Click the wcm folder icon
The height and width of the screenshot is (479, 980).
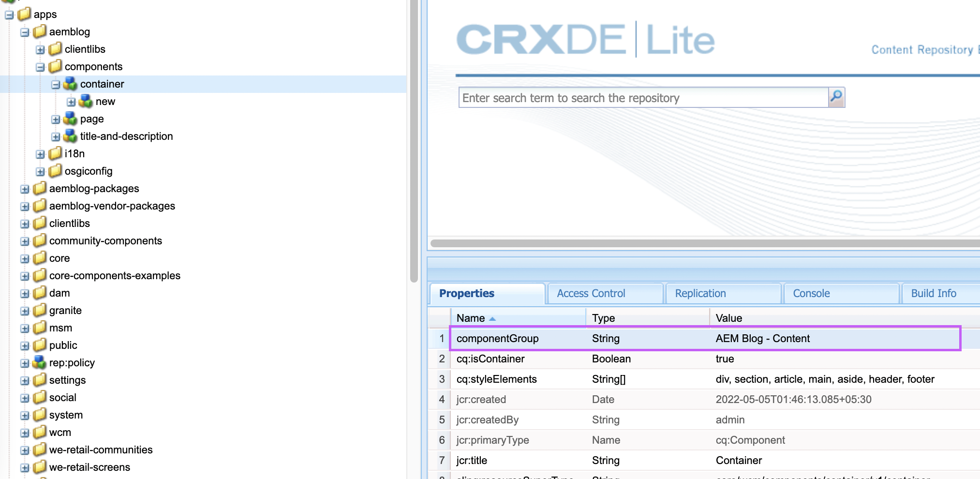(40, 432)
